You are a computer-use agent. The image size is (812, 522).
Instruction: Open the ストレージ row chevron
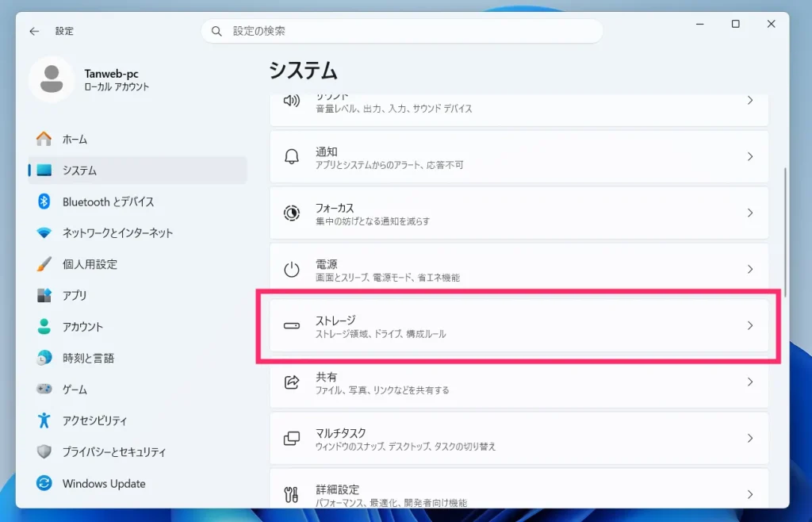pos(750,326)
